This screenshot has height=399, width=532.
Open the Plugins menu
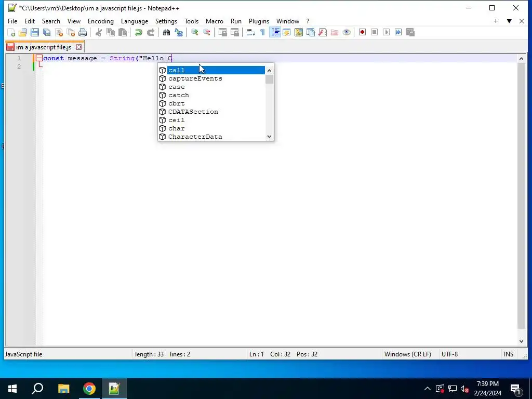(259, 21)
